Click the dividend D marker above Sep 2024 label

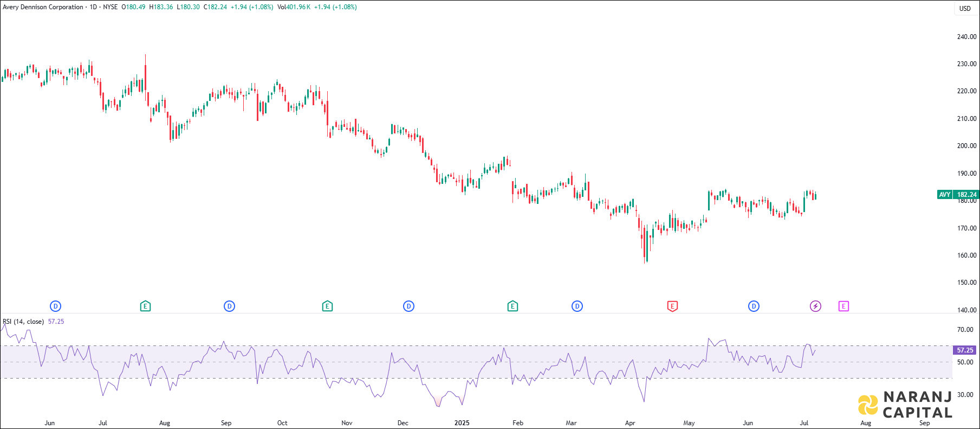click(229, 306)
